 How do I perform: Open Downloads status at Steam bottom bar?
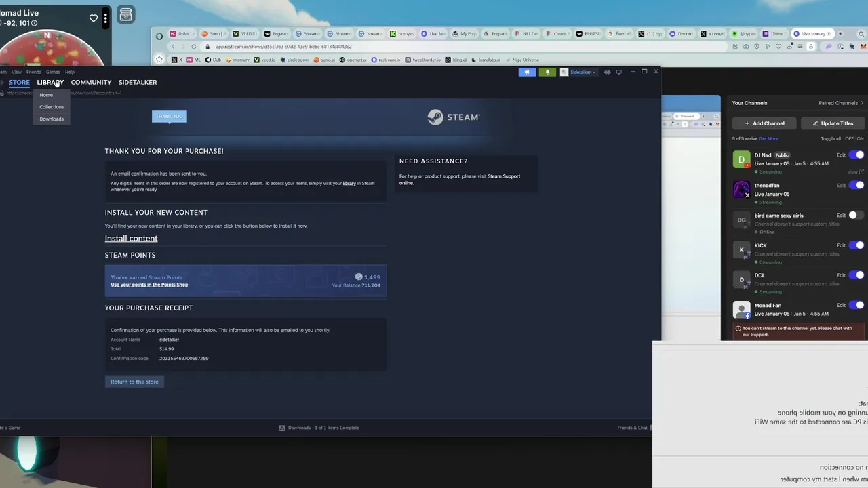pyautogui.click(x=319, y=428)
